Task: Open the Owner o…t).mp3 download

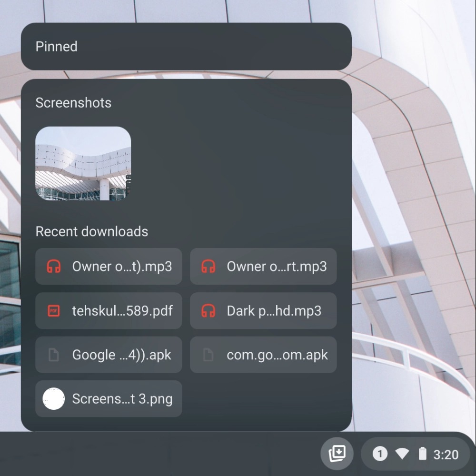Action: click(x=122, y=267)
